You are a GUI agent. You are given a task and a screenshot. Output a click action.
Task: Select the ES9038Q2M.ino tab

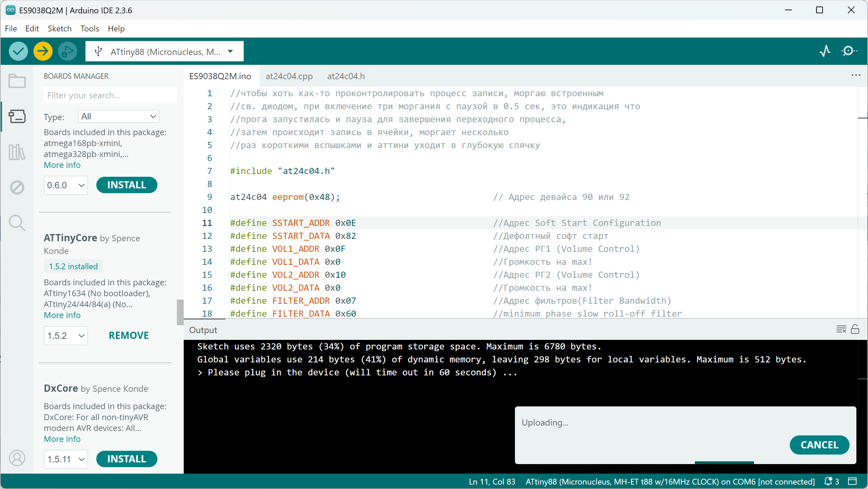pos(220,76)
